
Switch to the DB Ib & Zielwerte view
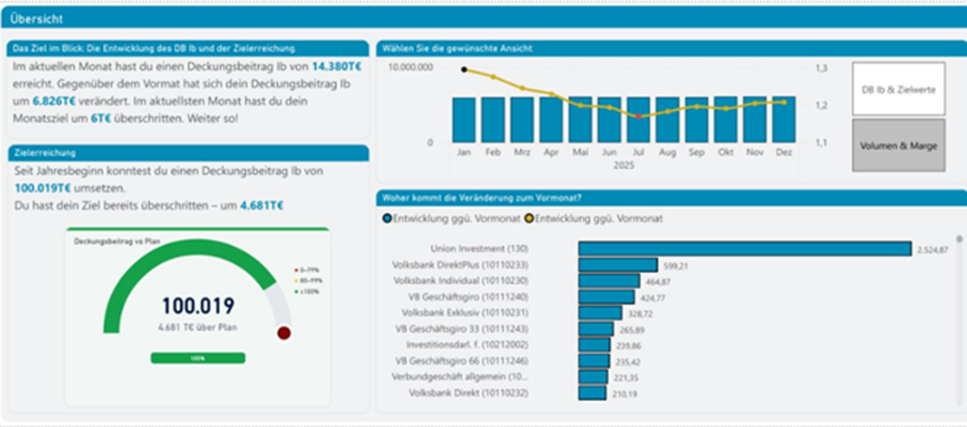pos(898,90)
